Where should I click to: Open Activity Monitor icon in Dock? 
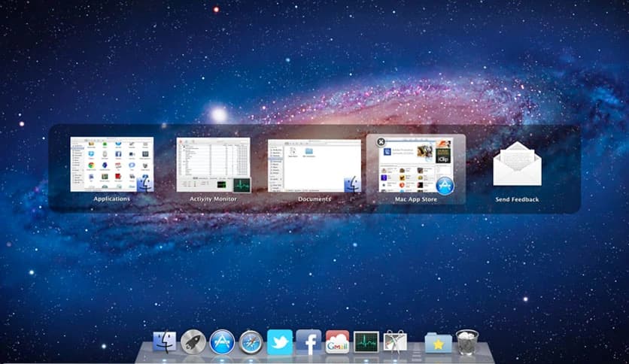click(366, 342)
